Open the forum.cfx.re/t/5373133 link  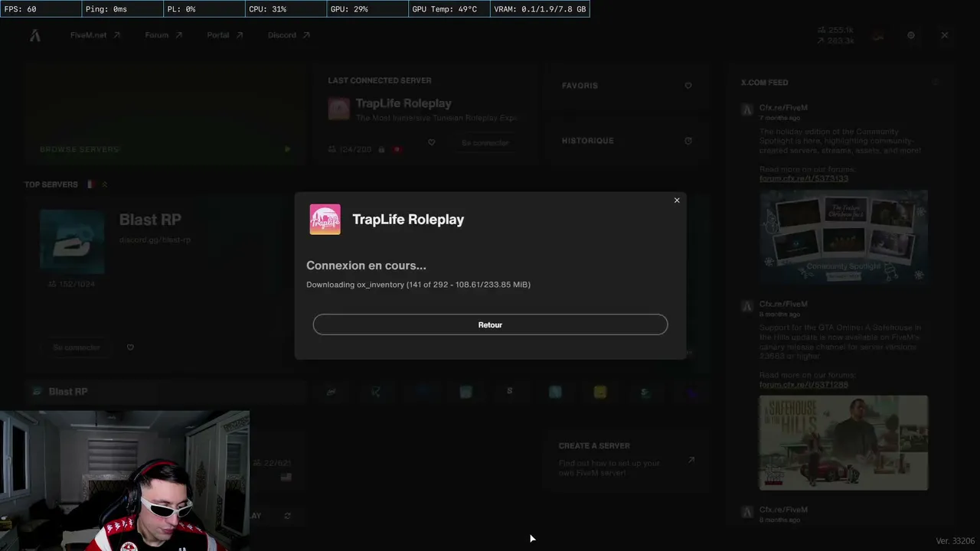point(804,178)
